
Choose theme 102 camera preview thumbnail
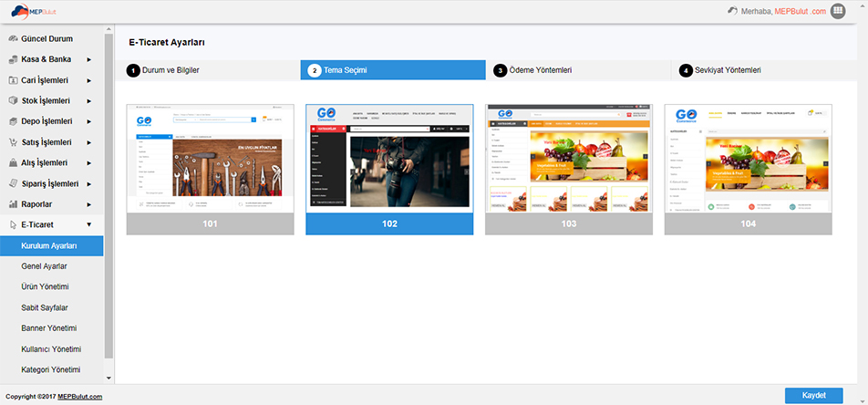(x=389, y=159)
